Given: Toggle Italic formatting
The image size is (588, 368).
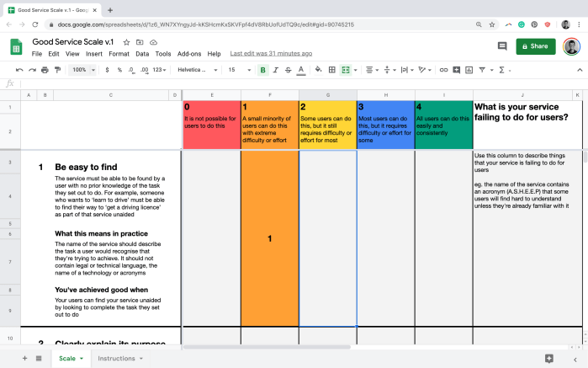Looking at the screenshot, I should (276, 70).
